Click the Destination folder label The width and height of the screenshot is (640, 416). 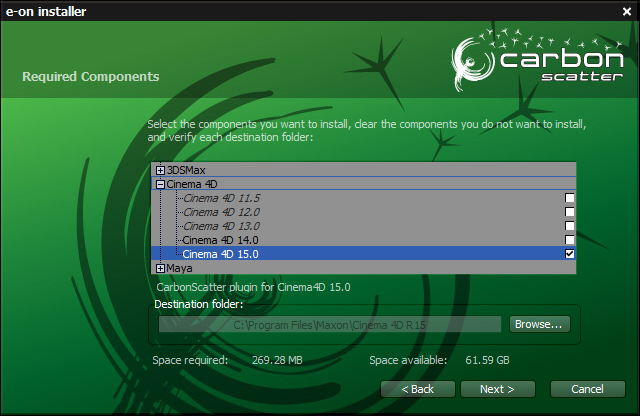pos(198,304)
